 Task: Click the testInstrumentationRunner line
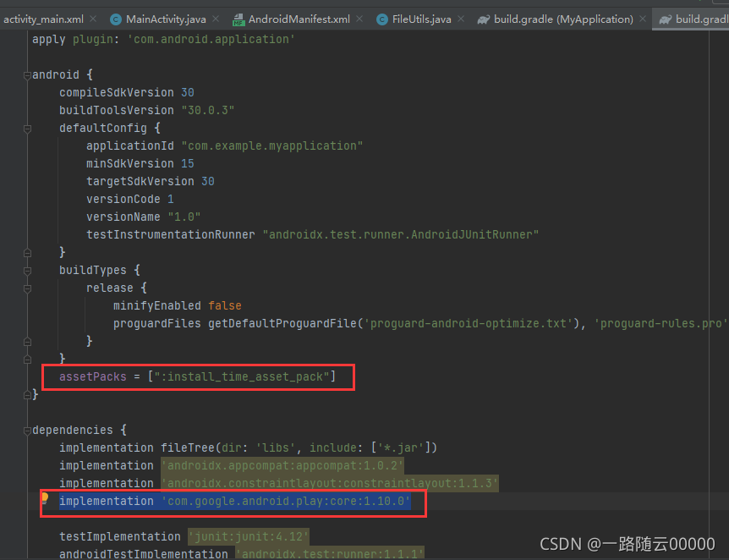pyautogui.click(x=312, y=234)
